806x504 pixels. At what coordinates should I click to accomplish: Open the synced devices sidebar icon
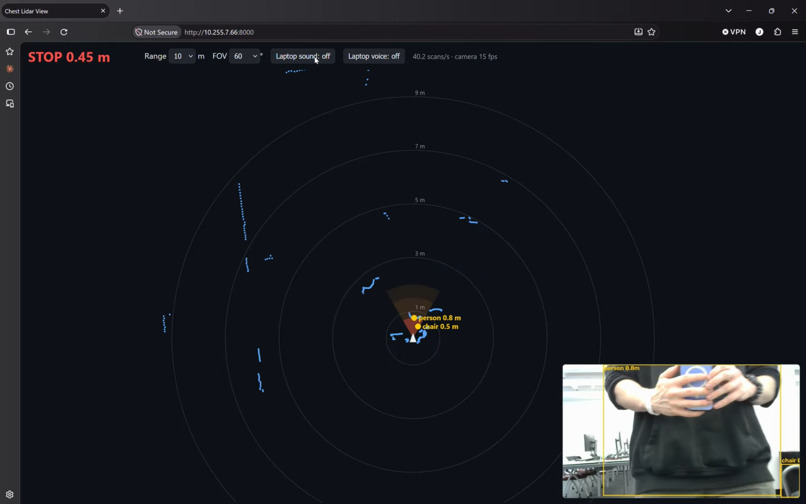(10, 103)
